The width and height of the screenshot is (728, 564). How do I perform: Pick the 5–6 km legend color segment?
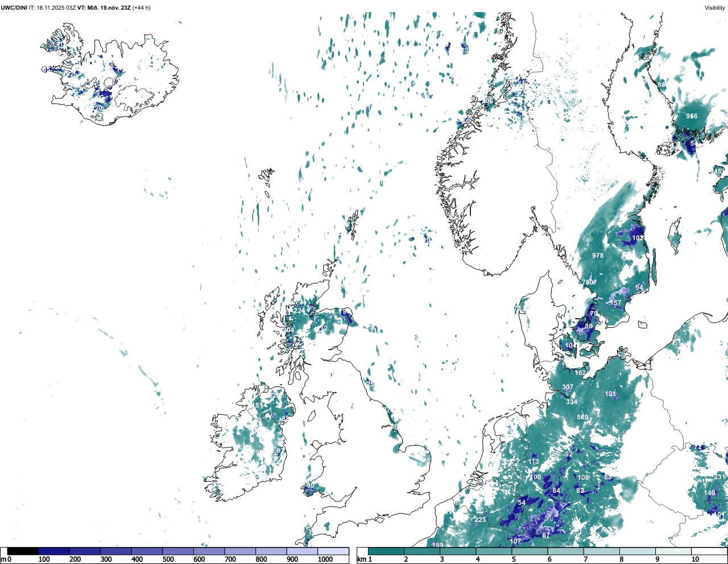(x=530, y=551)
